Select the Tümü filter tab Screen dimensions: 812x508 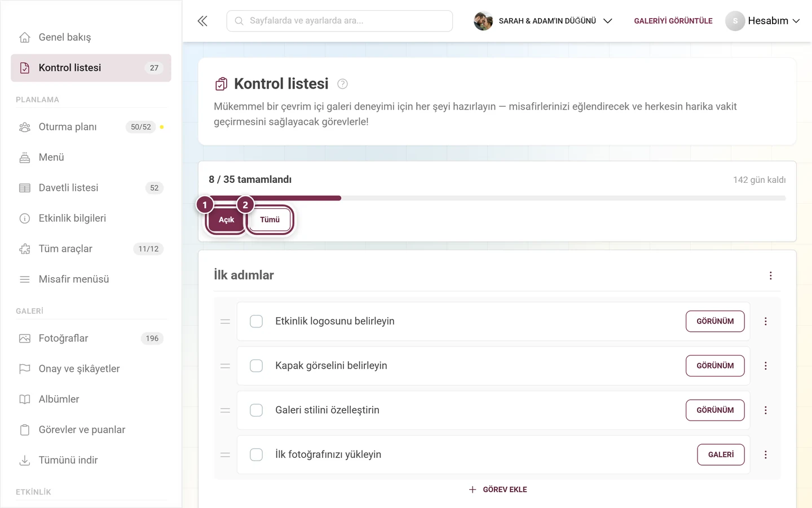(270, 220)
